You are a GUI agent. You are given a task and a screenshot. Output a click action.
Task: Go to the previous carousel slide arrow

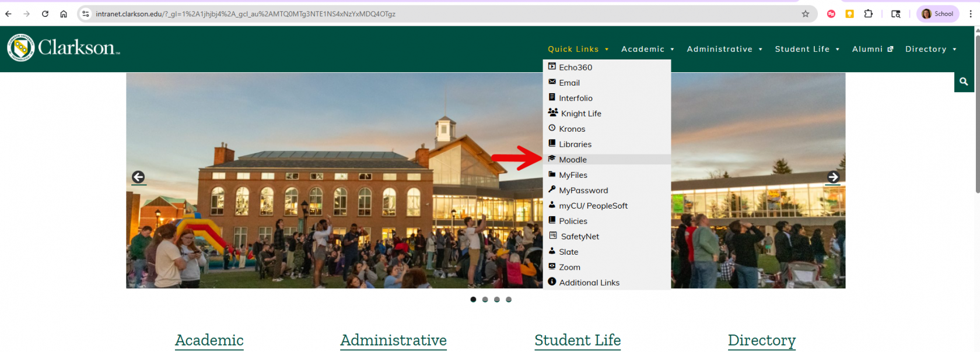[x=138, y=177]
